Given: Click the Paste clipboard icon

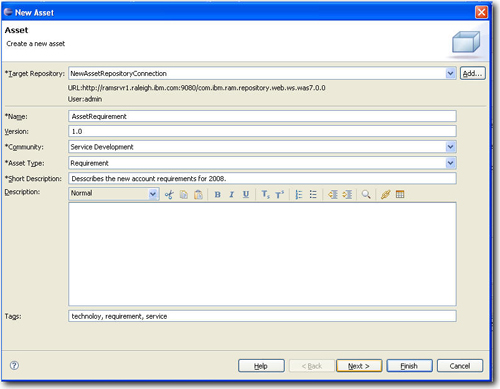Looking at the screenshot, I should 198,194.
